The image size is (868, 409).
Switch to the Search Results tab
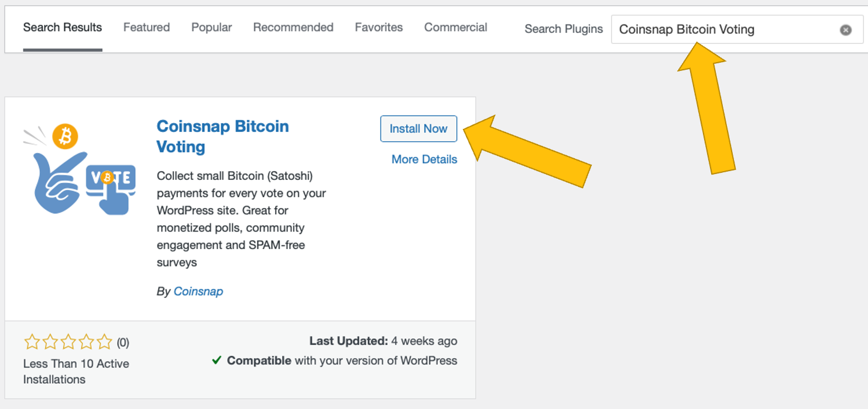tap(63, 28)
